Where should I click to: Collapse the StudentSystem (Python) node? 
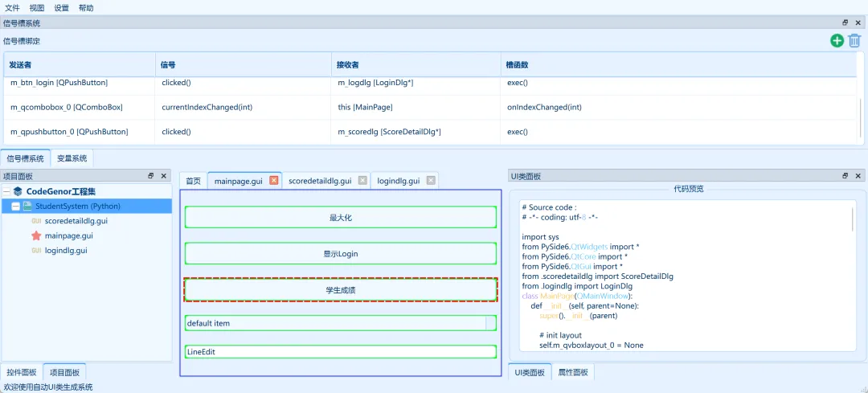(x=15, y=206)
